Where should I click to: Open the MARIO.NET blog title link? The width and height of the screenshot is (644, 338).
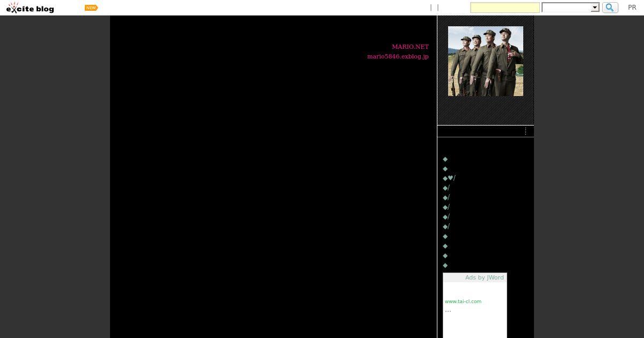[x=410, y=47]
